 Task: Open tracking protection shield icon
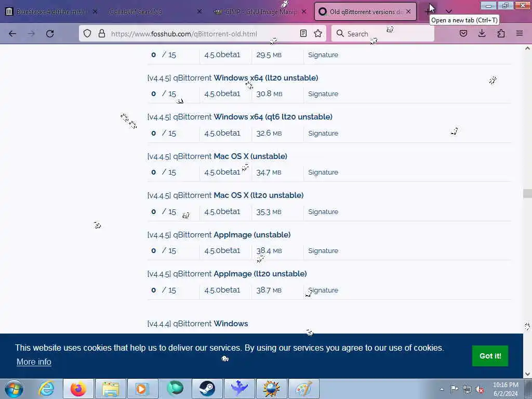[x=87, y=33]
